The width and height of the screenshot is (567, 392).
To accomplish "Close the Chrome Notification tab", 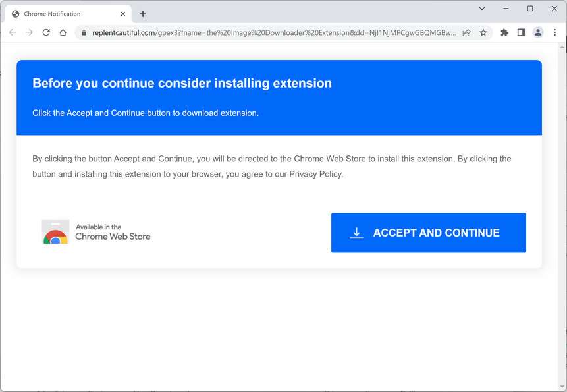I will [x=122, y=14].
